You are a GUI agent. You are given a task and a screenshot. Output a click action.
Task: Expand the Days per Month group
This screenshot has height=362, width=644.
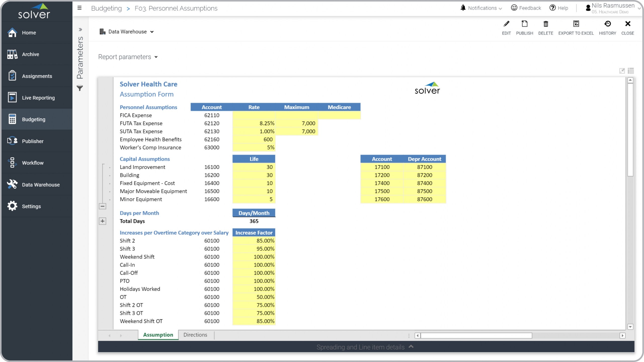102,221
